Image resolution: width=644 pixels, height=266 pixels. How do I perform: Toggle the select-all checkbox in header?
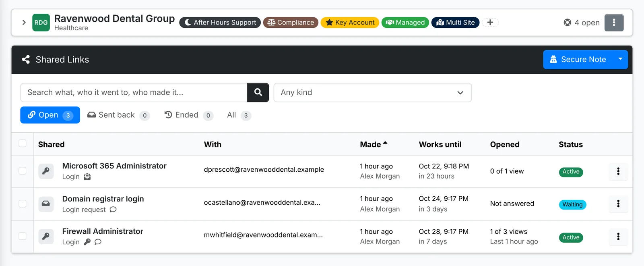pyautogui.click(x=23, y=143)
